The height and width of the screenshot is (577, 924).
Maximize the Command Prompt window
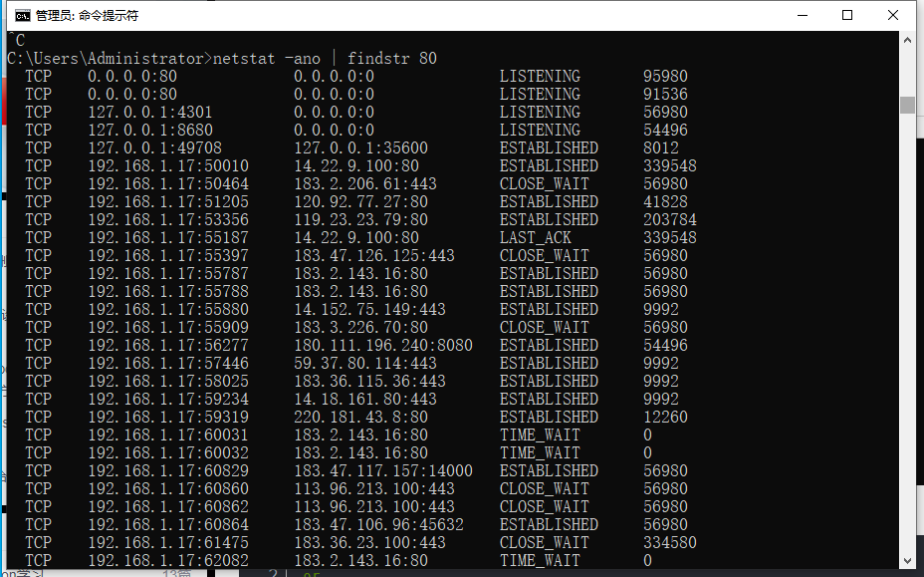[847, 15]
